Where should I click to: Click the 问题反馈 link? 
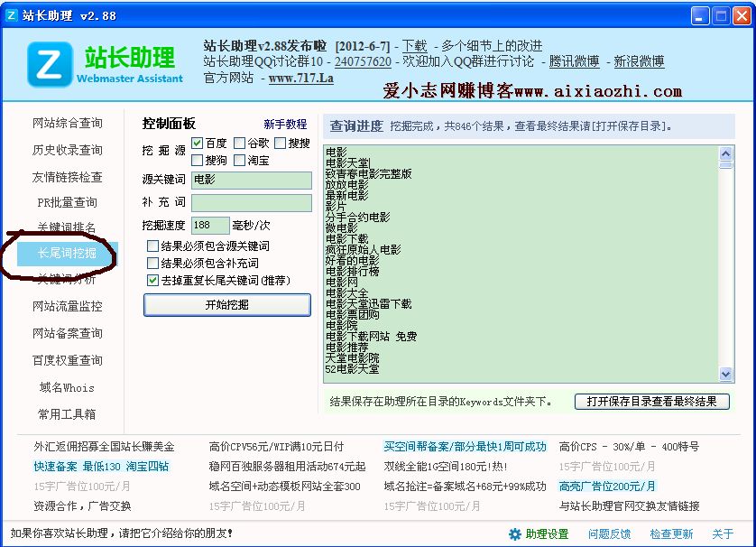(610, 534)
